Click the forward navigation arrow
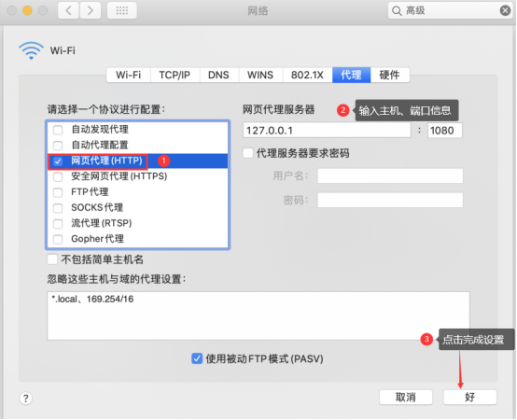This screenshot has width=517, height=420. (90, 10)
